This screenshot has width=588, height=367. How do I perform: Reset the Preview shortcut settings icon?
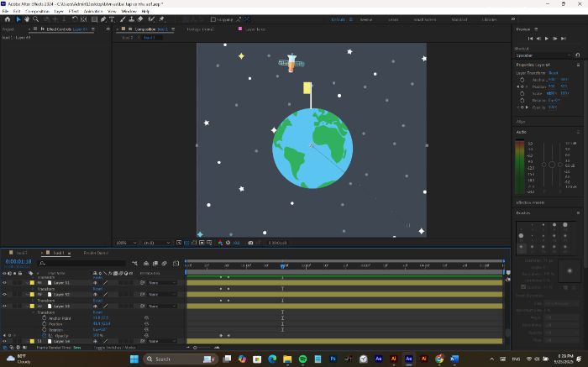(x=578, y=55)
